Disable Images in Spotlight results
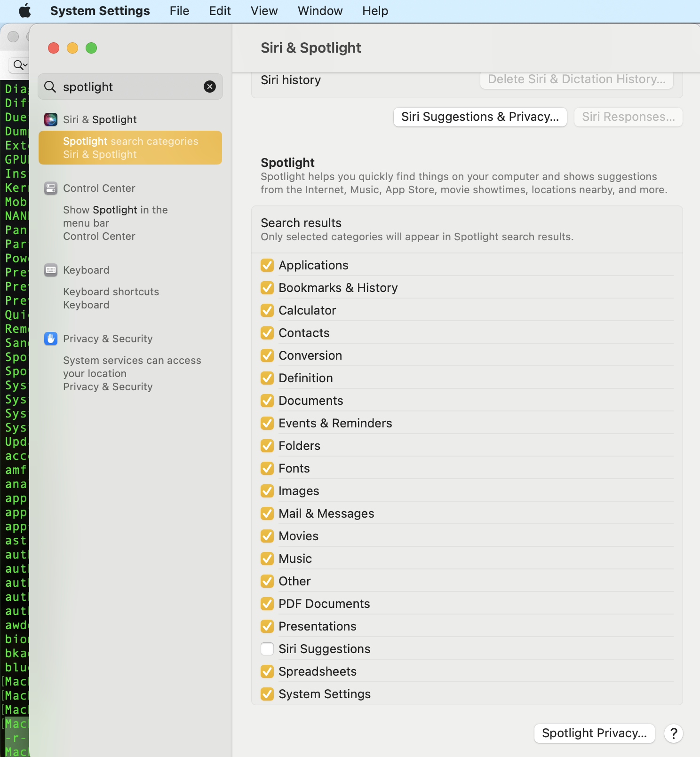Image resolution: width=700 pixels, height=757 pixels. 267,491
